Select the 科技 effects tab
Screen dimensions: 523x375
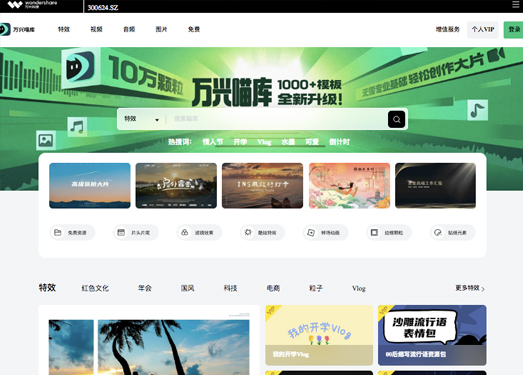(230, 288)
